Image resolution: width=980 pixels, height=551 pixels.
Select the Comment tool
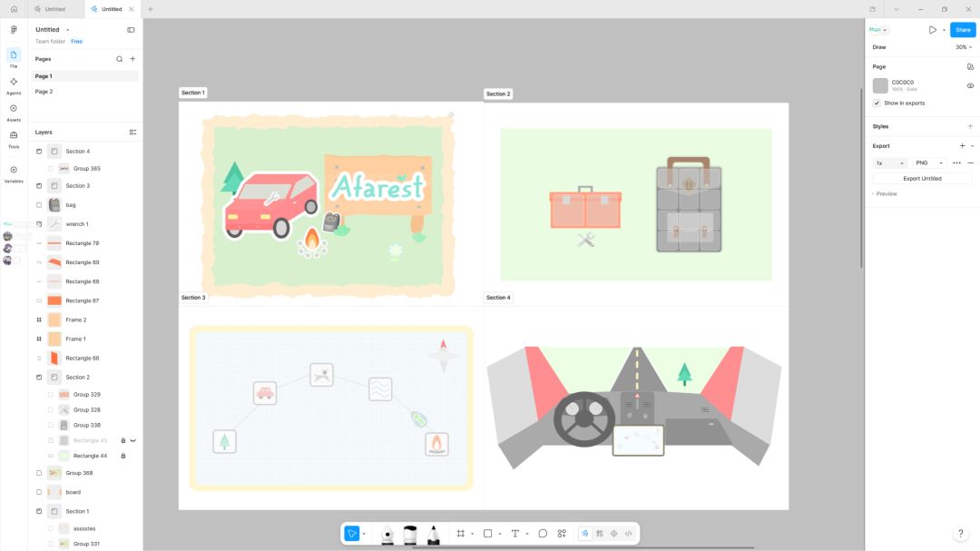pos(543,534)
